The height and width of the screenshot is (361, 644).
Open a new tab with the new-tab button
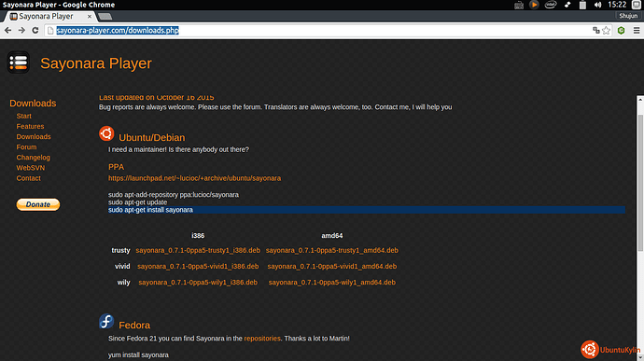click(105, 17)
